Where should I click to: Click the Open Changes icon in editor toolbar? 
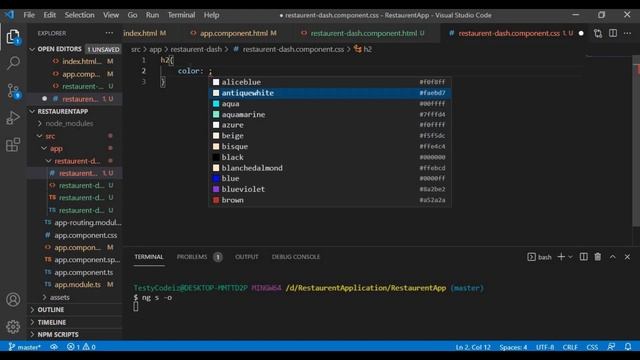(598, 33)
